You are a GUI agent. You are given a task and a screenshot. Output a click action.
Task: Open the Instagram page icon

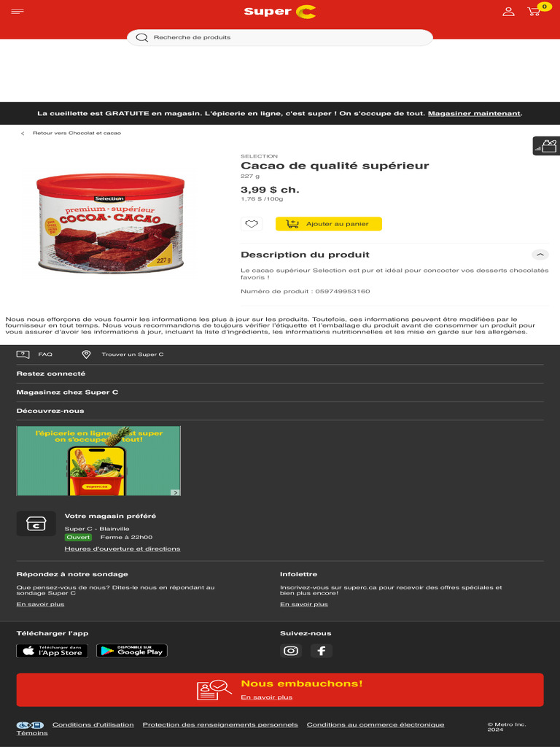290,651
